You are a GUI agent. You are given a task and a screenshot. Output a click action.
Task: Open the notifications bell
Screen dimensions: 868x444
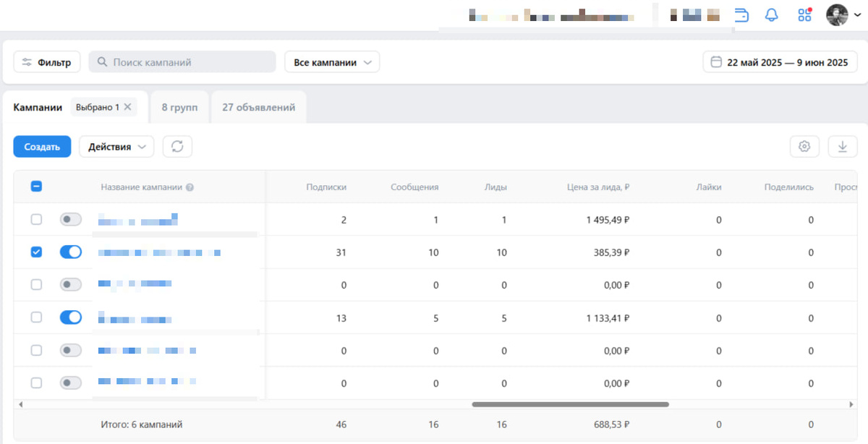[x=772, y=14]
